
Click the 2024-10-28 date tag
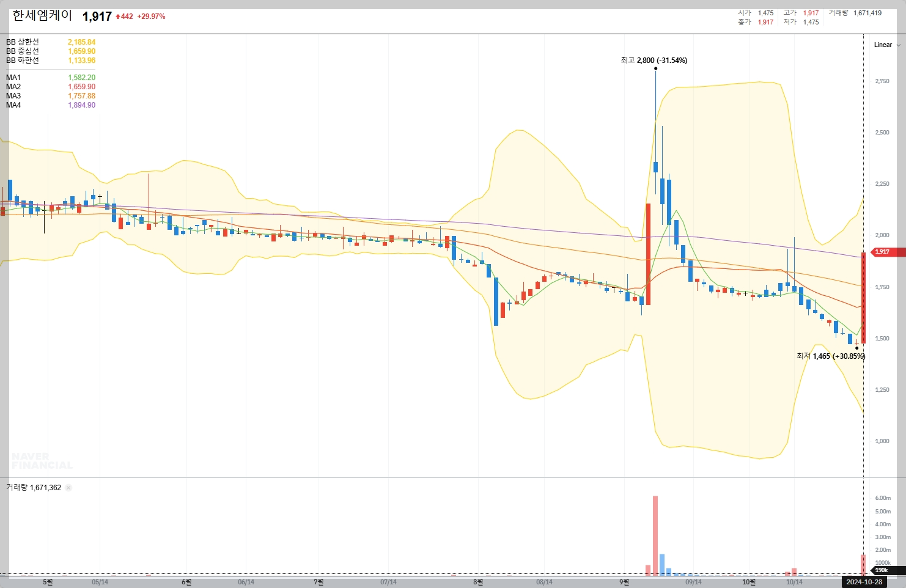[864, 582]
